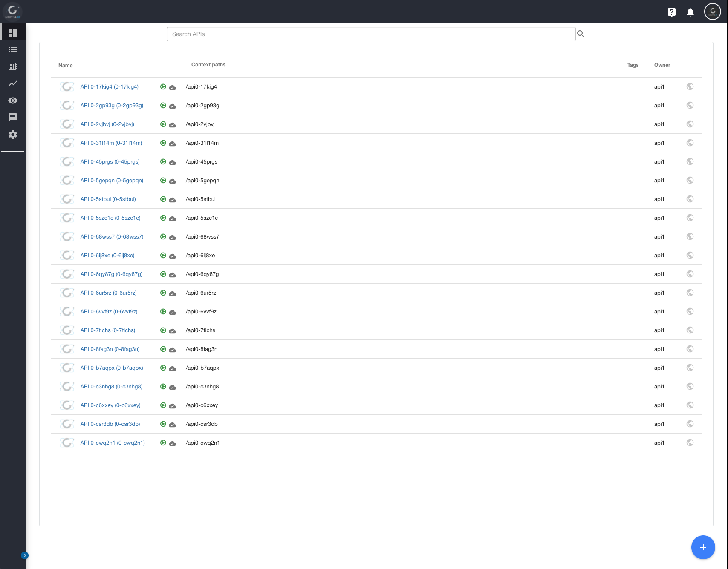728x569 pixels.
Task: Open the eye audit icon in sidebar
Action: (13, 101)
